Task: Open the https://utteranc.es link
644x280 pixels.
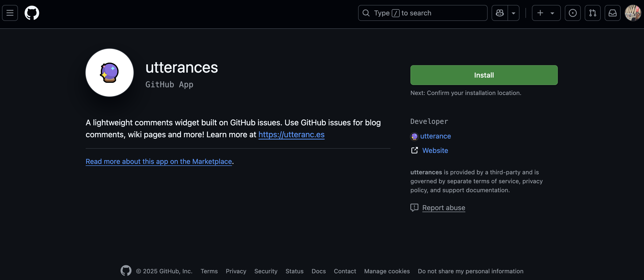Action: coord(291,135)
